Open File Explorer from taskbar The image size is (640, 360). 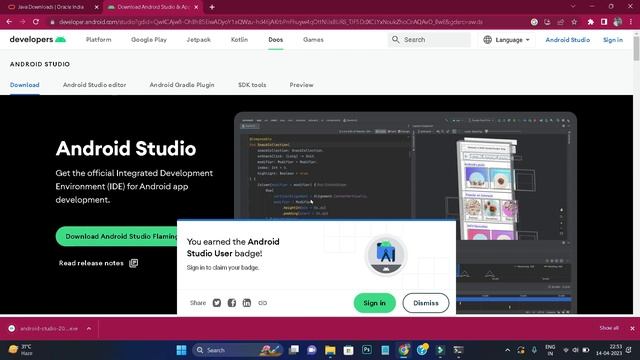point(330,350)
